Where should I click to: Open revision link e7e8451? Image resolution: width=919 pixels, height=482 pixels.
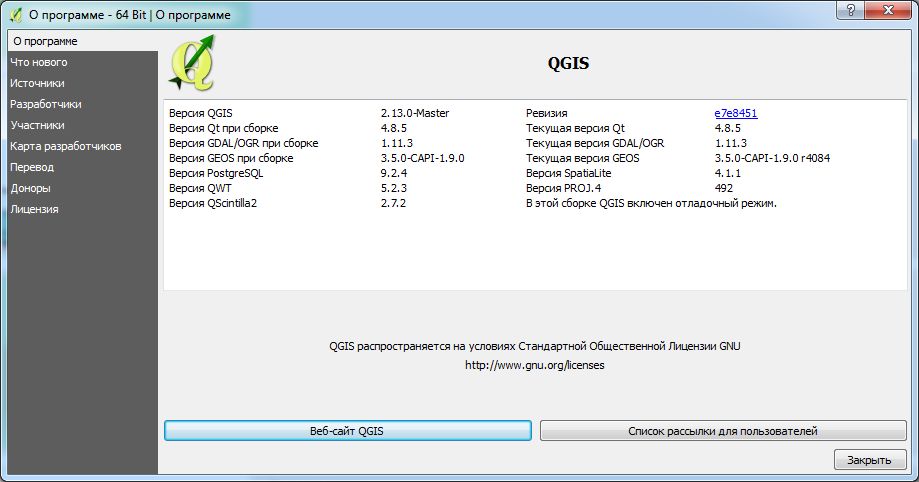[736, 113]
